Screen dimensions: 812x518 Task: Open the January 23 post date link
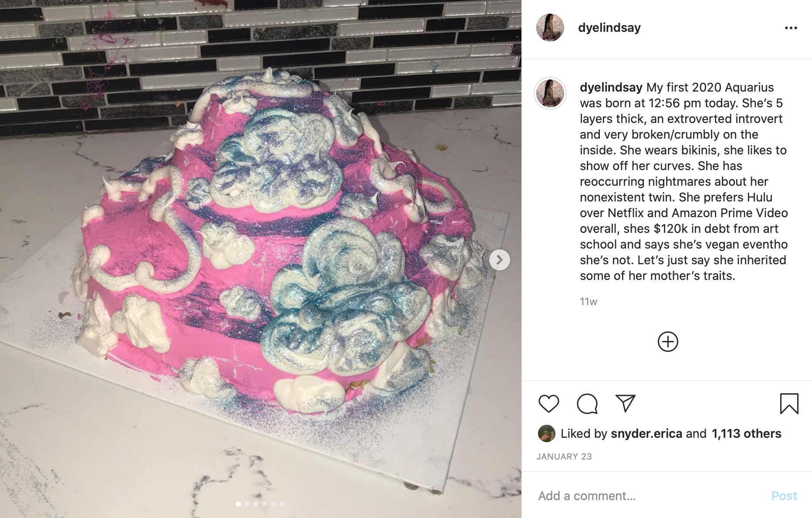564,457
